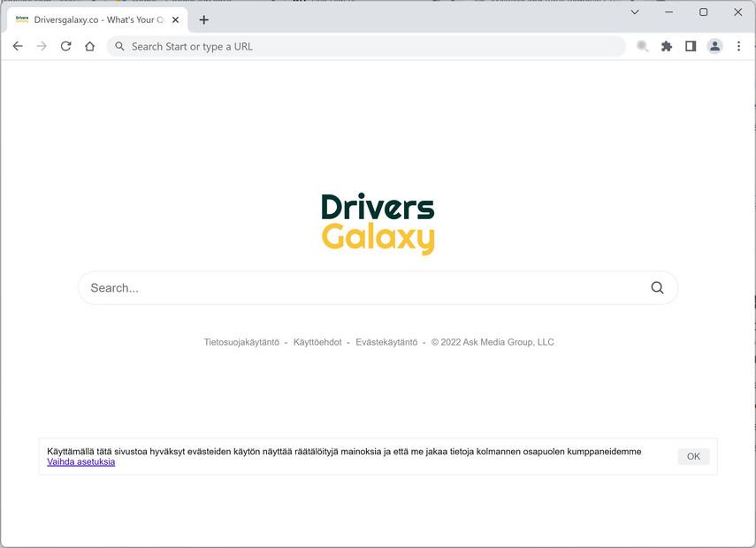Click © 2022 Ask Media Group, LLC text
Image resolution: width=756 pixels, height=548 pixels.
(493, 342)
